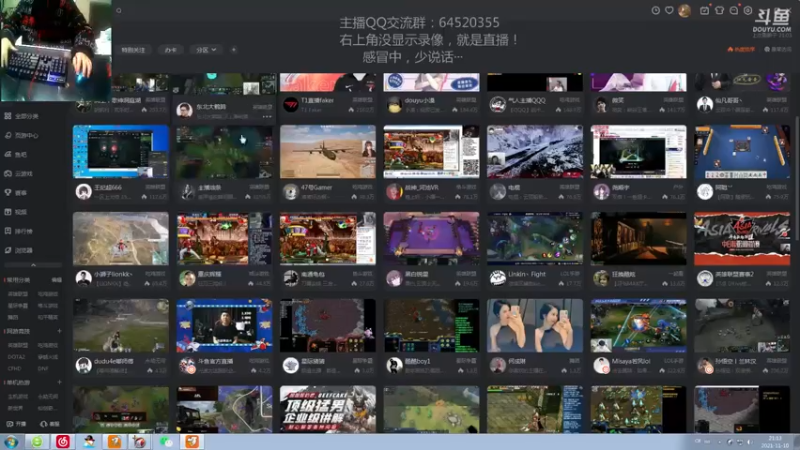The image size is (800, 450).
Task: Open the ASIA tournament banner thumbnail
Action: pos(742,238)
